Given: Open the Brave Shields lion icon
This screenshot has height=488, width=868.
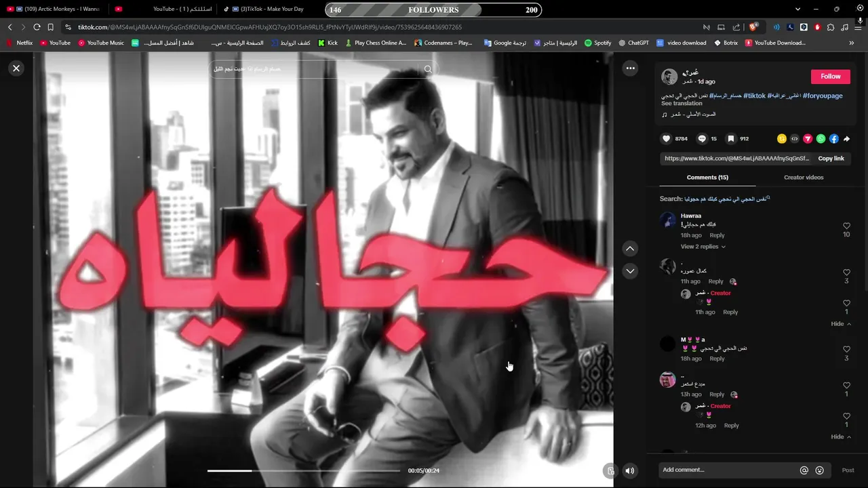Looking at the screenshot, I should (x=753, y=27).
